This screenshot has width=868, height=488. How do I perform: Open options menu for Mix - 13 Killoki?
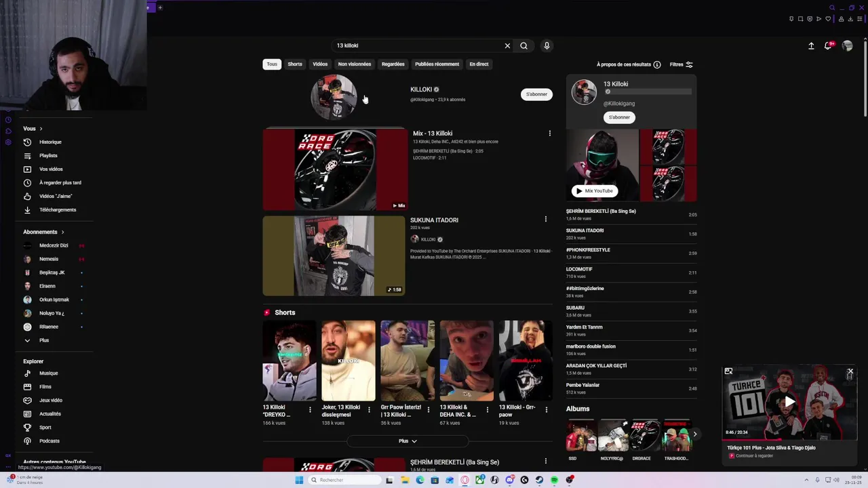550,134
